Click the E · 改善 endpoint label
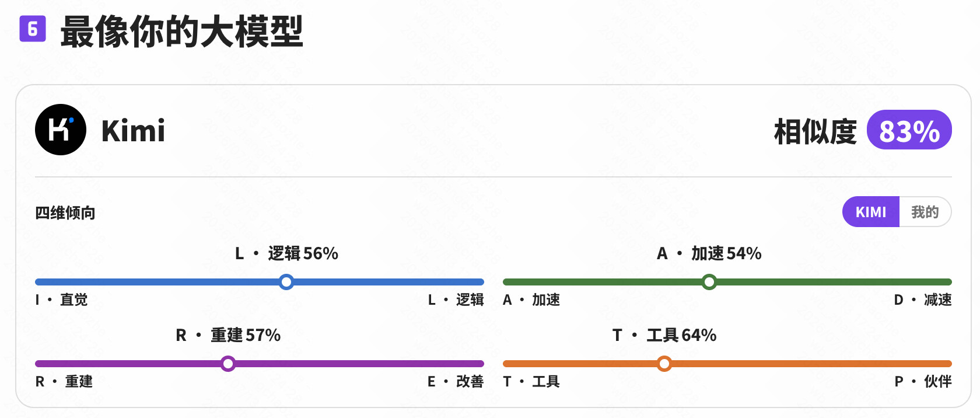Image resolution: width=980 pixels, height=418 pixels. (x=455, y=381)
